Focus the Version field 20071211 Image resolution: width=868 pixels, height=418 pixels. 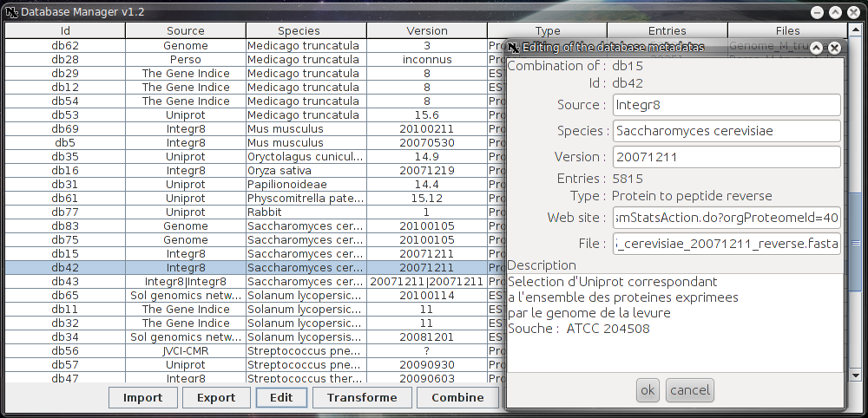coord(726,157)
